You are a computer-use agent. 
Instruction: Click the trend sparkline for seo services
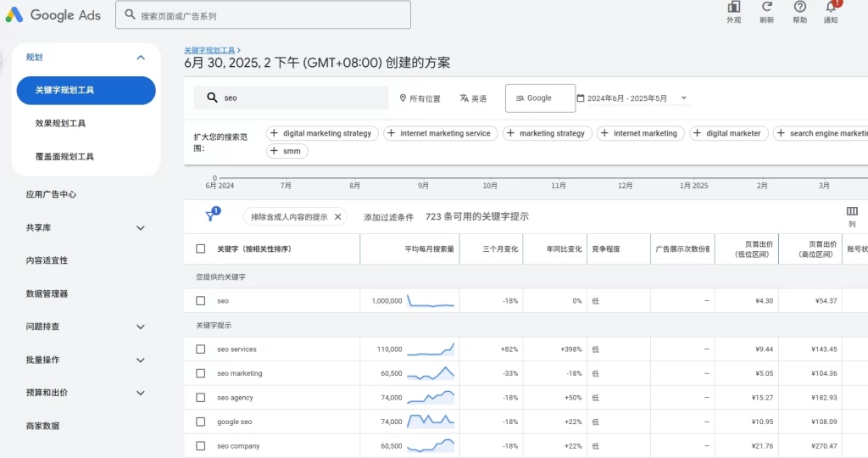(x=431, y=349)
